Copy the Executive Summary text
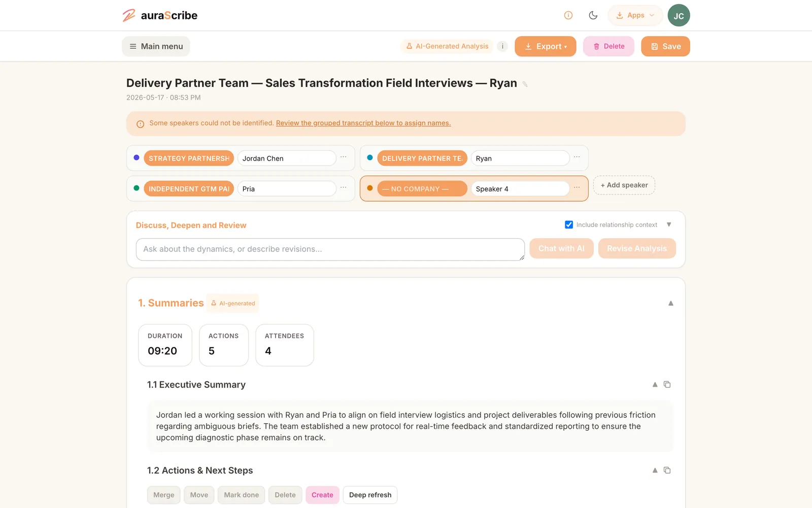 [x=667, y=385]
